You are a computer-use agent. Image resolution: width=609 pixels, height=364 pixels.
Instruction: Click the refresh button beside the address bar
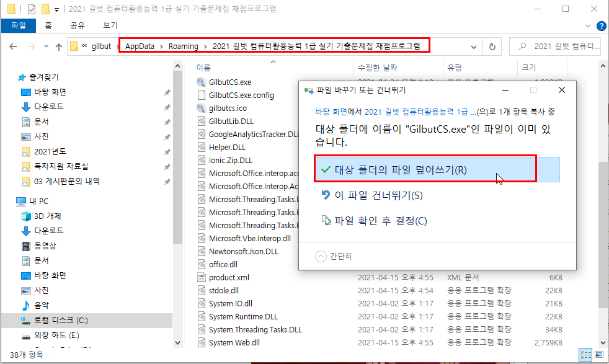click(492, 47)
